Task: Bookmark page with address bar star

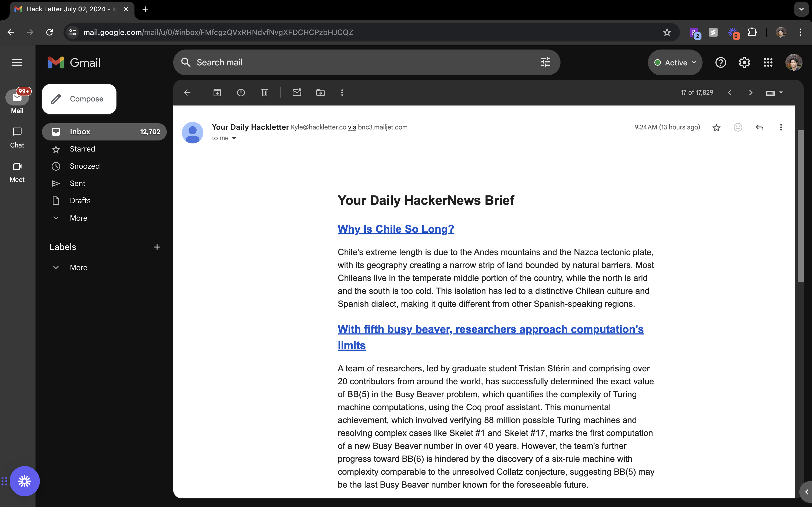Action: point(666,32)
